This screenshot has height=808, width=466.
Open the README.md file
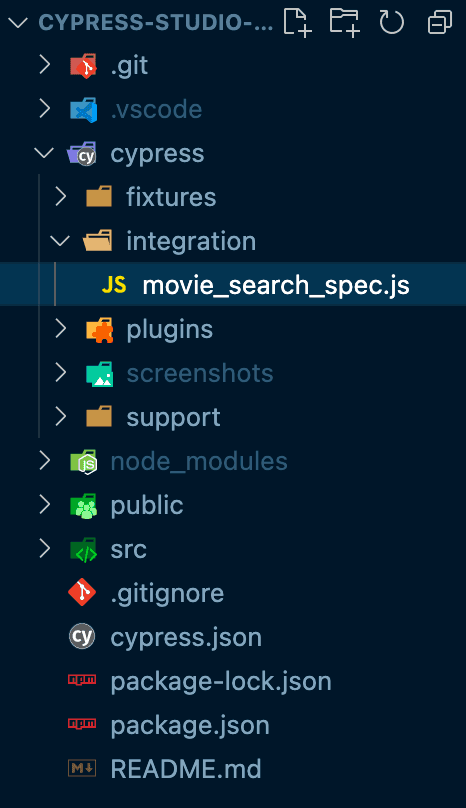(186, 769)
